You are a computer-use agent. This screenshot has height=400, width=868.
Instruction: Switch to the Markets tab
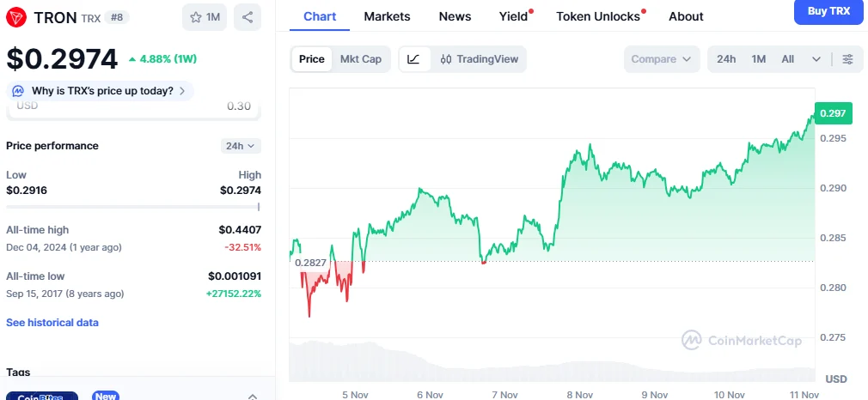(387, 16)
